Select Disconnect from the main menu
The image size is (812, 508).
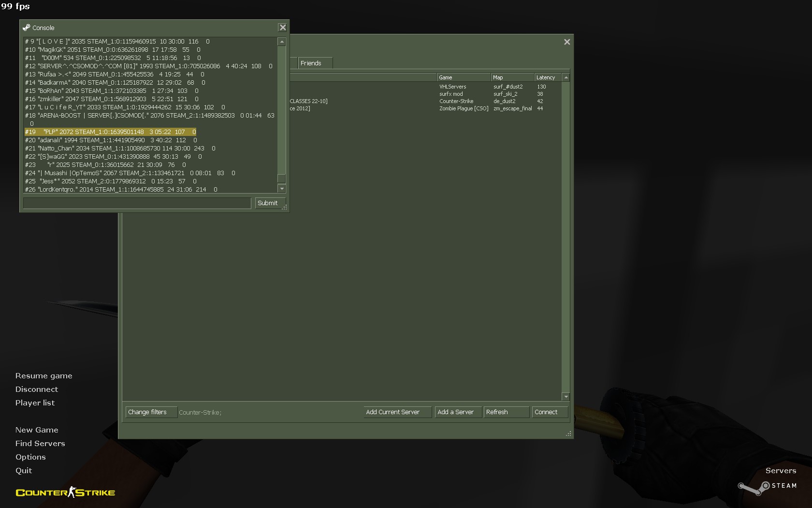point(37,389)
